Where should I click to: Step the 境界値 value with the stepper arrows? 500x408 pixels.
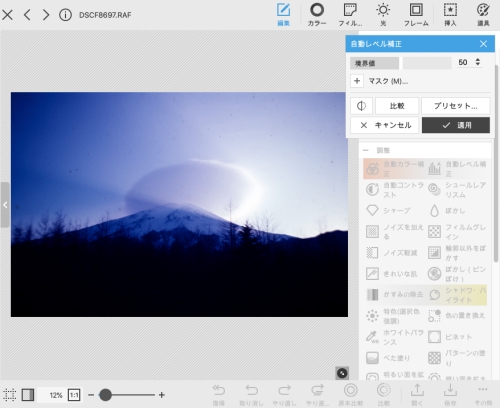pyautogui.click(x=478, y=62)
